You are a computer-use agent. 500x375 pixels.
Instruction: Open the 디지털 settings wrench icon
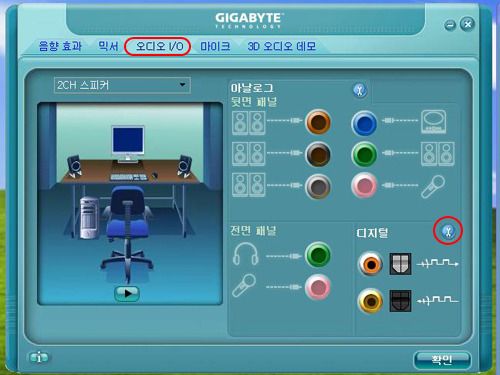(448, 231)
